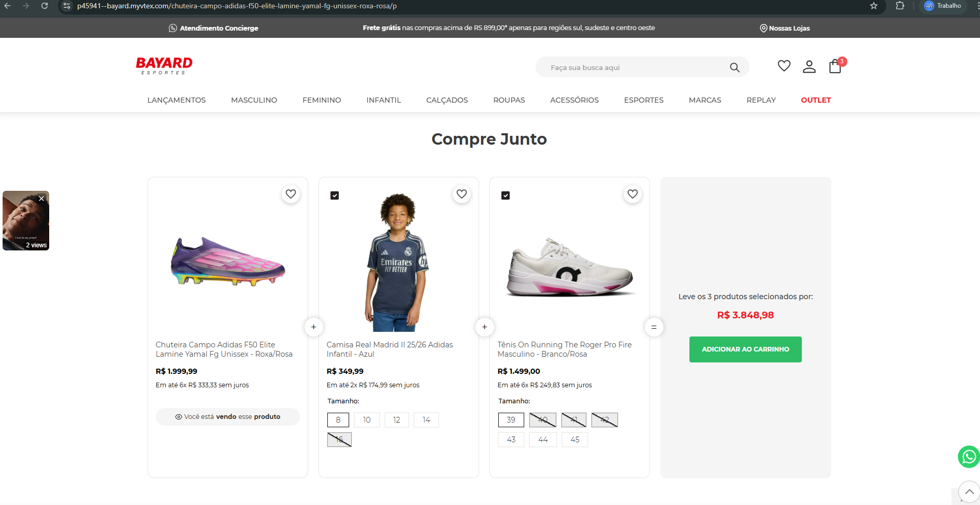The height and width of the screenshot is (505, 980).
Task: Open Tênis On Running The Roger Pro link
Action: tap(565, 349)
